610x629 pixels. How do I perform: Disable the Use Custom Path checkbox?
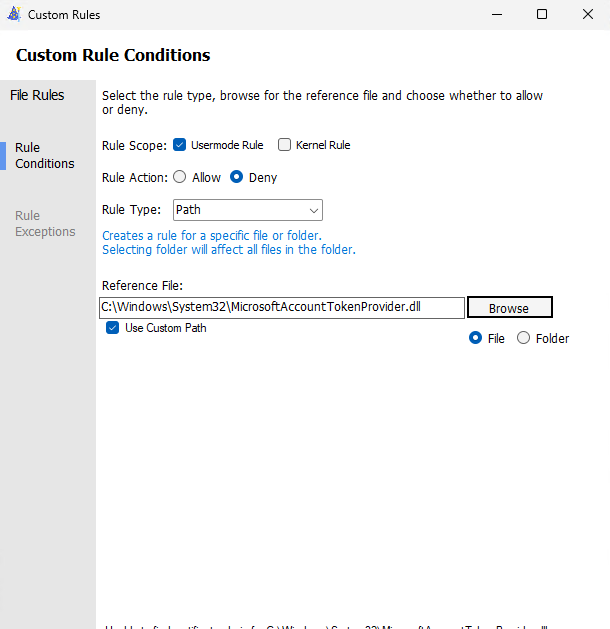click(113, 328)
